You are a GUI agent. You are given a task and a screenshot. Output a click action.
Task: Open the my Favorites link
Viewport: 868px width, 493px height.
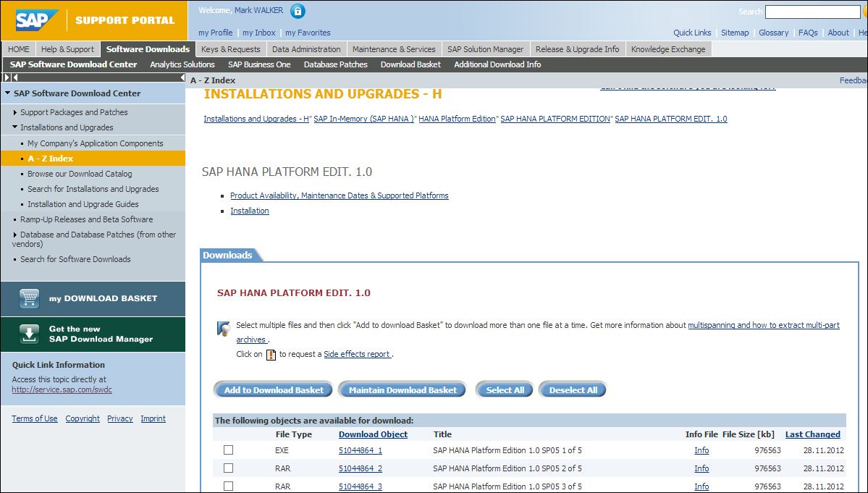pyautogui.click(x=308, y=33)
